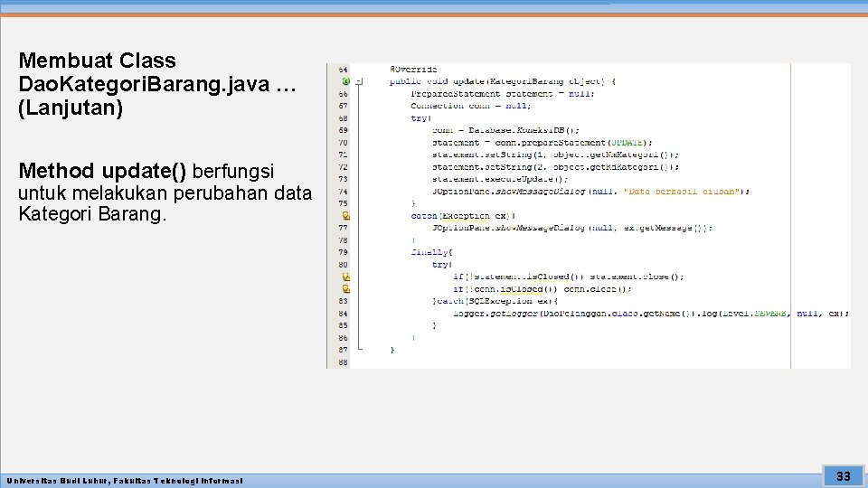Click the 'statement.setString(2, ...)' line

point(555,167)
